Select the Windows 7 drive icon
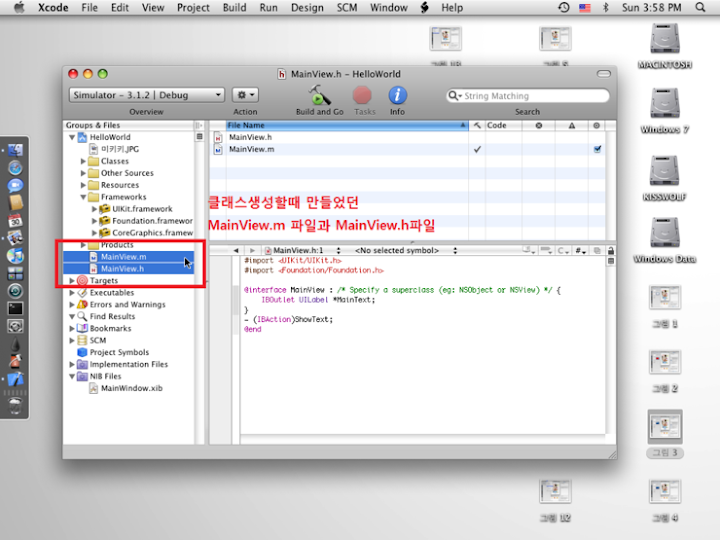Viewport: 720px width, 540px height. point(664,104)
